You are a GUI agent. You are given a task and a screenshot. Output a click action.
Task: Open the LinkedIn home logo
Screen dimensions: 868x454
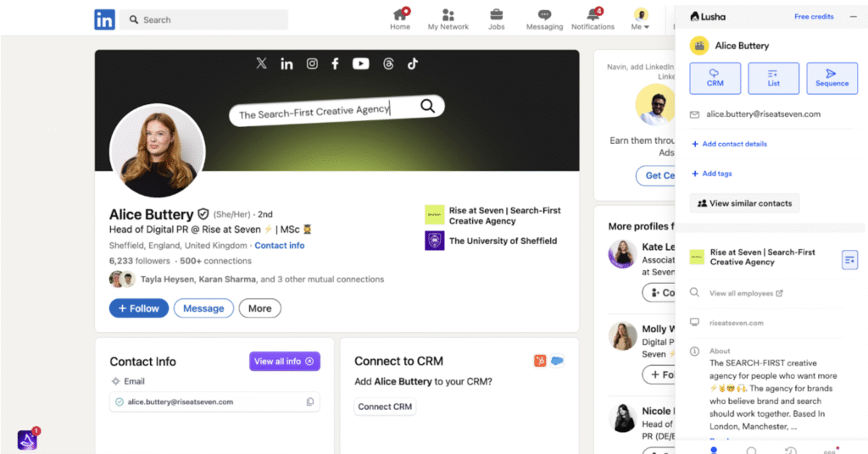pyautogui.click(x=104, y=20)
